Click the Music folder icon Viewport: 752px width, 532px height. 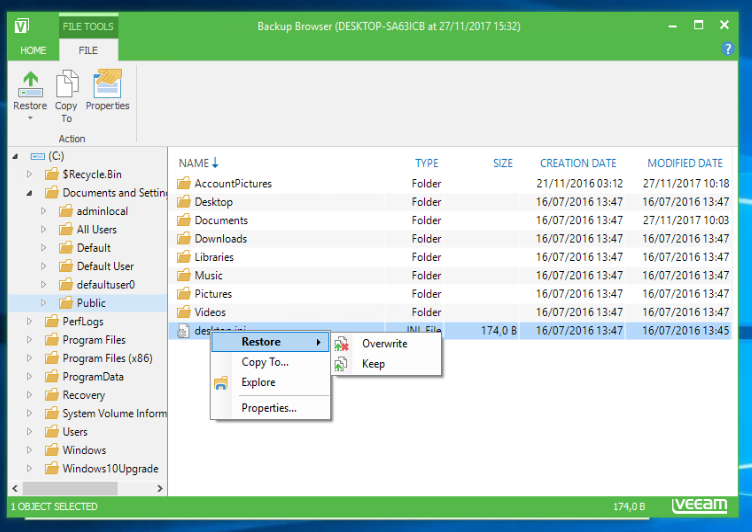(x=183, y=275)
